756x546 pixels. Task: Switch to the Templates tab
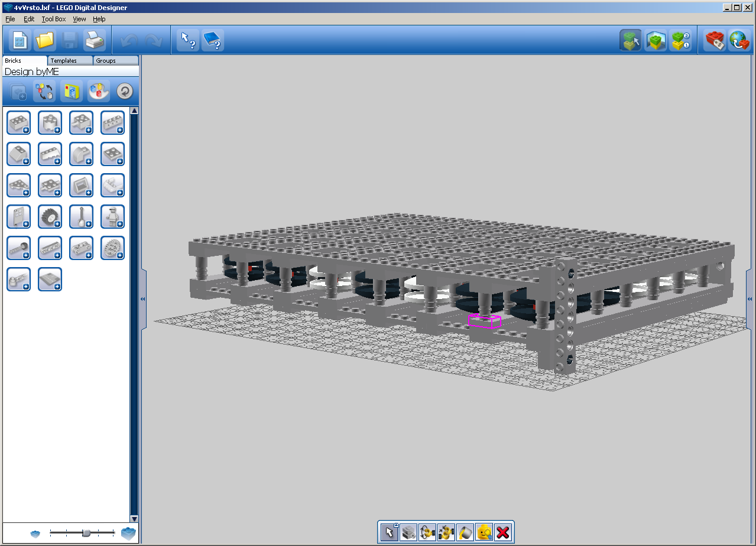coord(70,60)
